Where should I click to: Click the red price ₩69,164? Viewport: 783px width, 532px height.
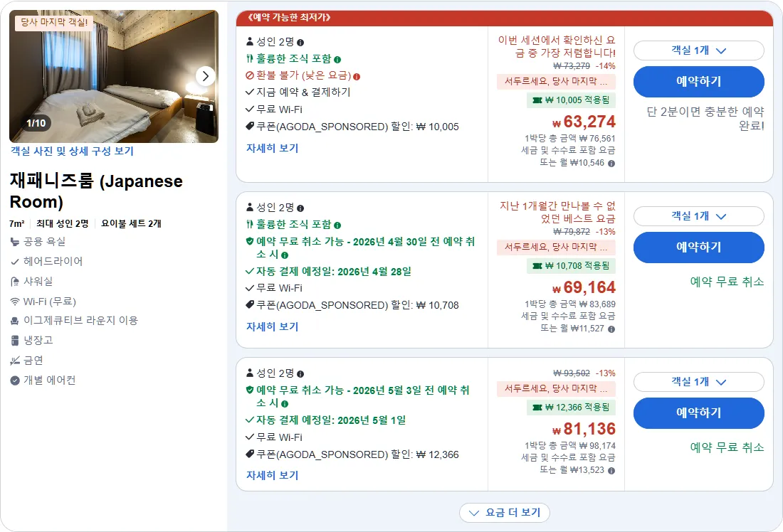click(x=584, y=287)
